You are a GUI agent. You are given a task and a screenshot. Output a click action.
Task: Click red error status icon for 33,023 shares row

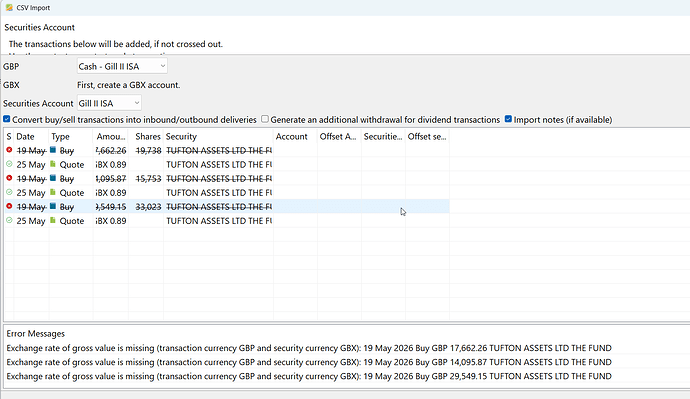pyautogui.click(x=9, y=206)
